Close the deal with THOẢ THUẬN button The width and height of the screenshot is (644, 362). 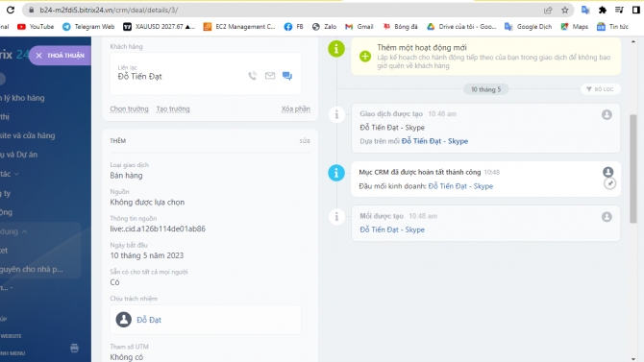point(60,56)
